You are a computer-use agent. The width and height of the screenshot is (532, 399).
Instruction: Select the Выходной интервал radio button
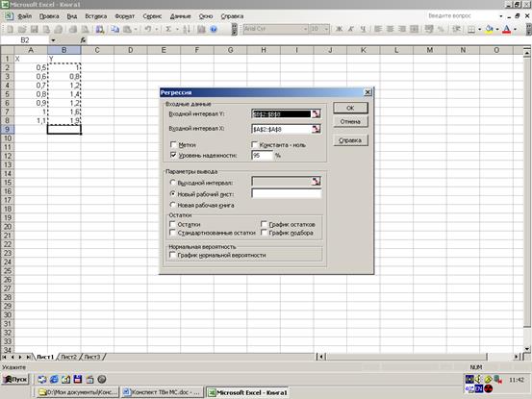click(173, 183)
